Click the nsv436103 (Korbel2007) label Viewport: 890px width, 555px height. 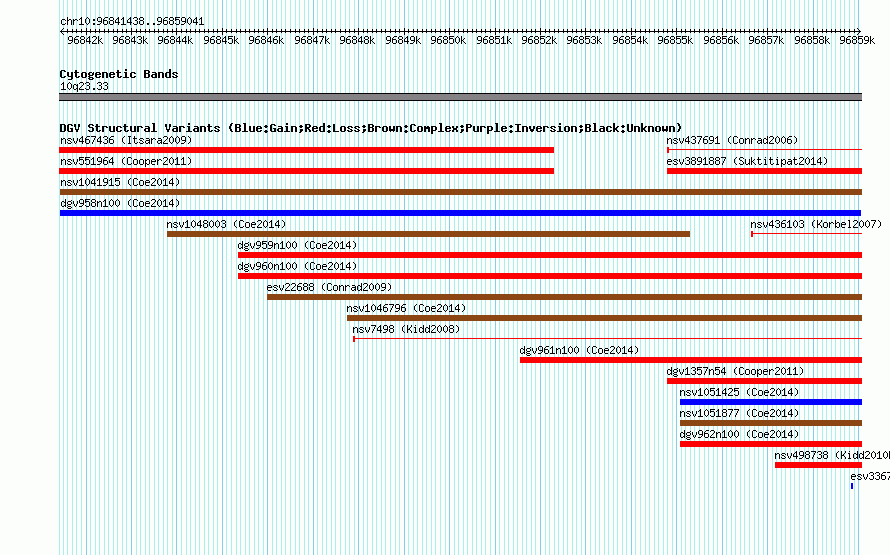pyautogui.click(x=816, y=224)
